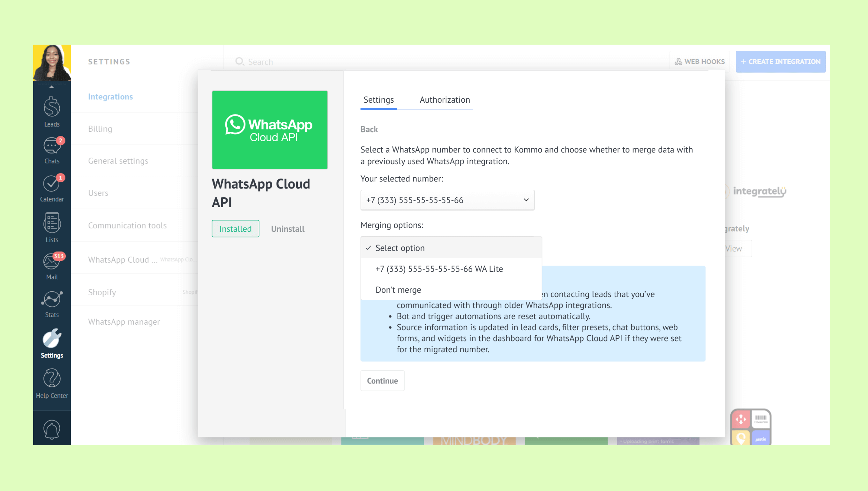The image size is (868, 491).
Task: Click the colorful app widget icon at the bottom right
Action: coord(751,427)
